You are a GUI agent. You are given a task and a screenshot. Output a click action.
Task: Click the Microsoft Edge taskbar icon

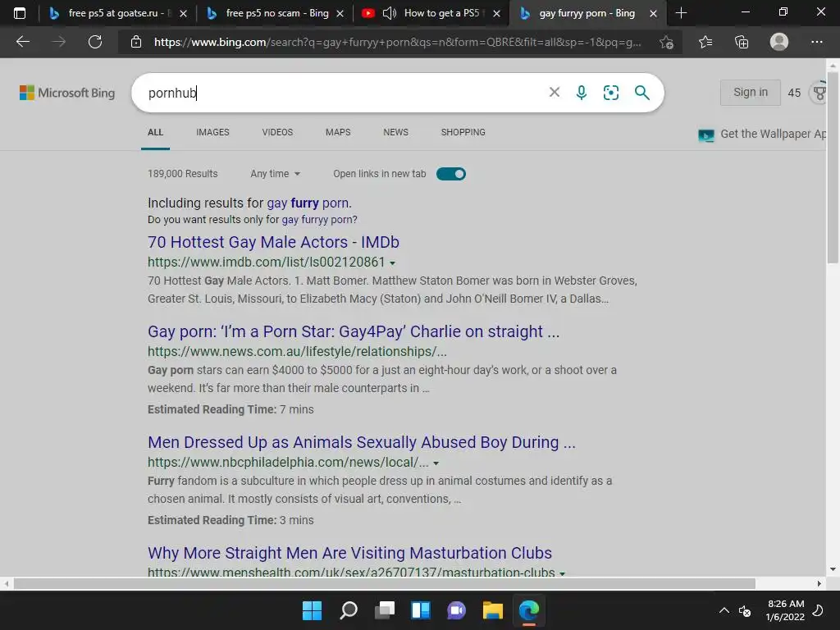529,610
